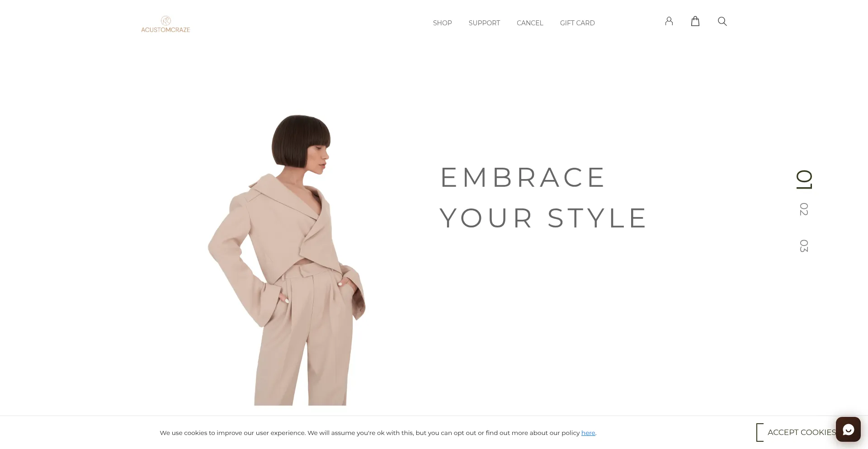The image size is (868, 449).
Task: Click the model in beige suit image
Action: (x=287, y=260)
